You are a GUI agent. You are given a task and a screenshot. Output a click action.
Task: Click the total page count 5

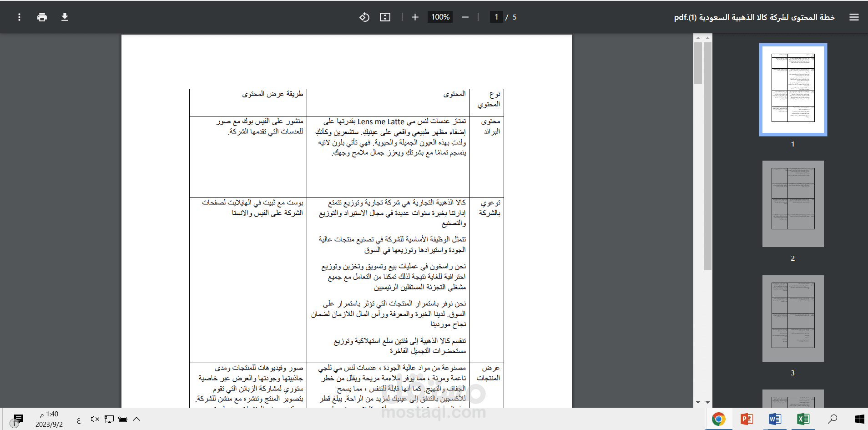515,17
